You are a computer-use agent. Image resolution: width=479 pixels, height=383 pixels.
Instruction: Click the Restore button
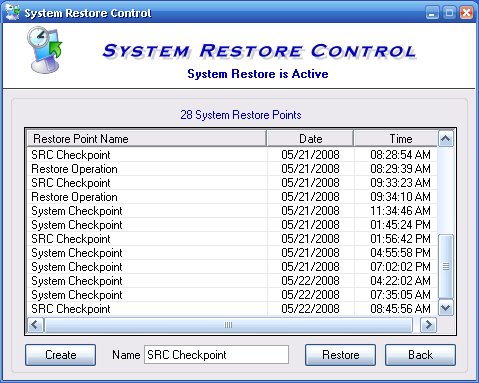tap(340, 355)
